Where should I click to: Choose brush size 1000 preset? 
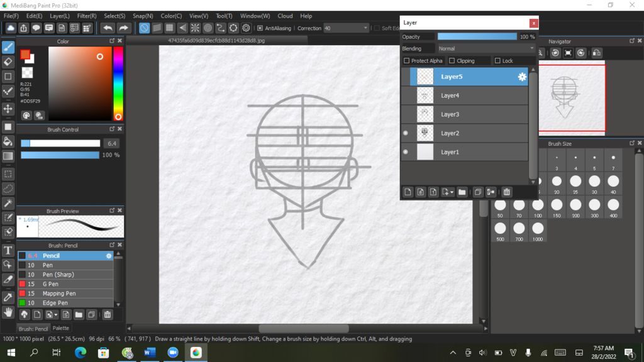pos(538,231)
